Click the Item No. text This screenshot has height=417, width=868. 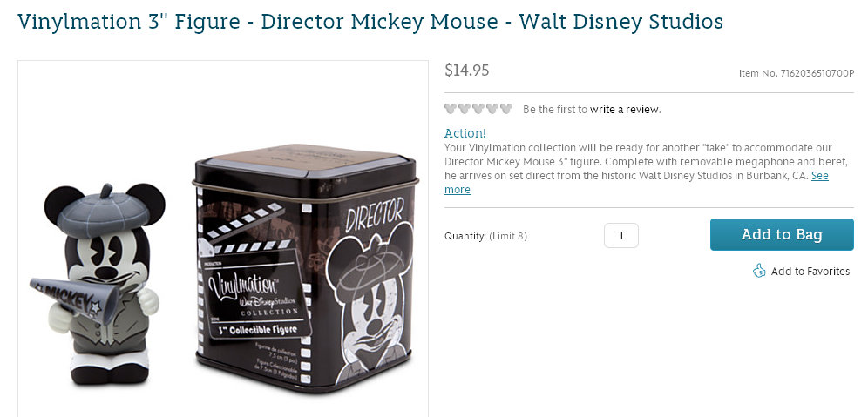coord(796,73)
